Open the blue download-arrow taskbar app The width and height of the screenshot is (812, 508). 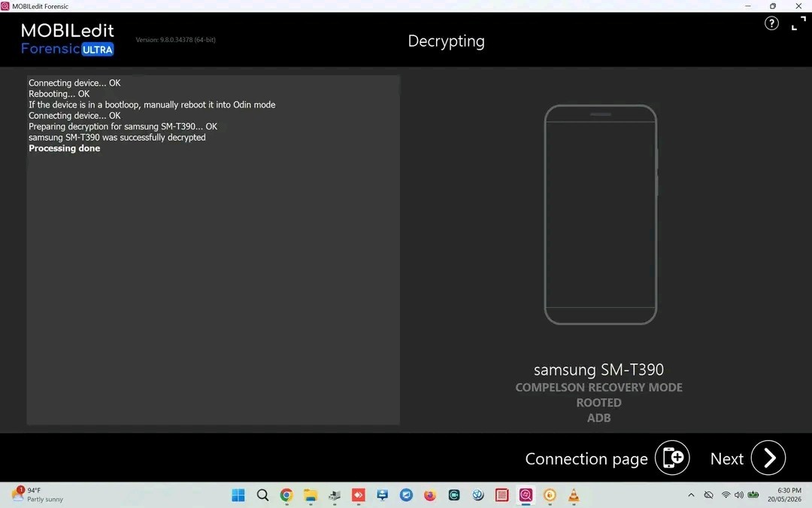382,495
